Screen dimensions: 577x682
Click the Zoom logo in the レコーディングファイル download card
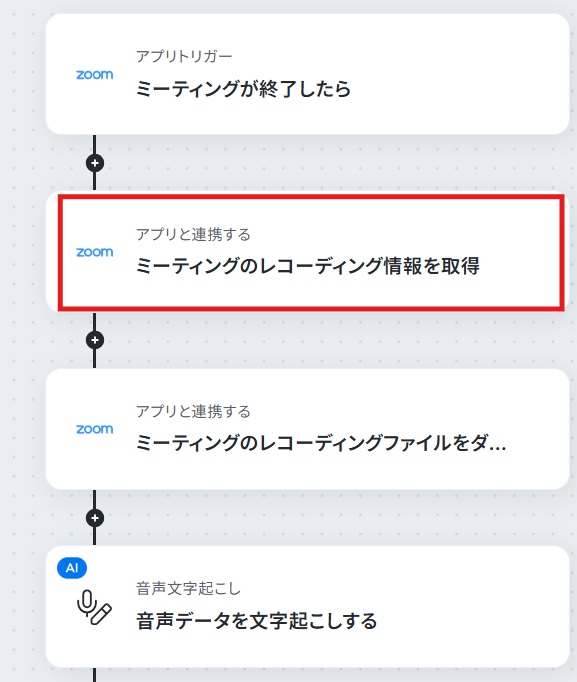tap(95, 429)
